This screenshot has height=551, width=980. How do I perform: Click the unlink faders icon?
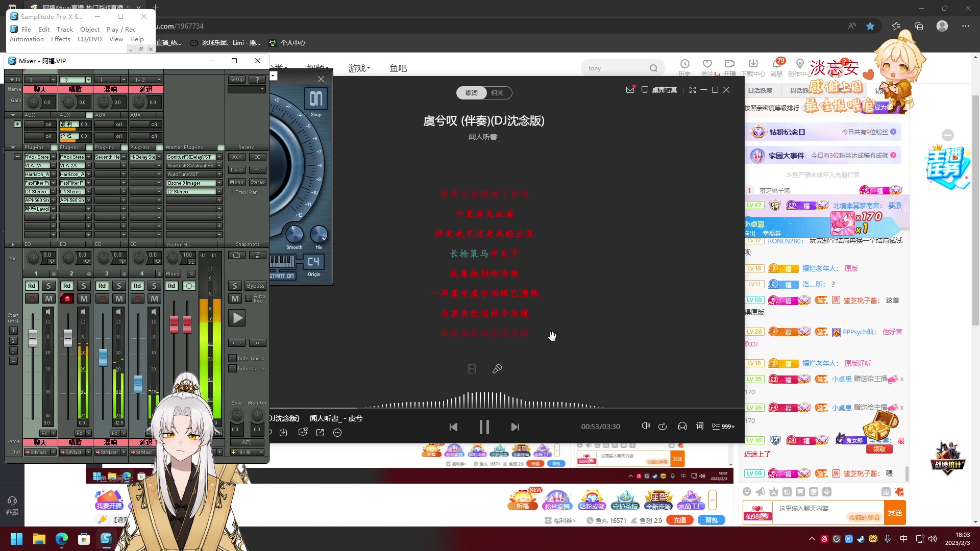tap(257, 343)
